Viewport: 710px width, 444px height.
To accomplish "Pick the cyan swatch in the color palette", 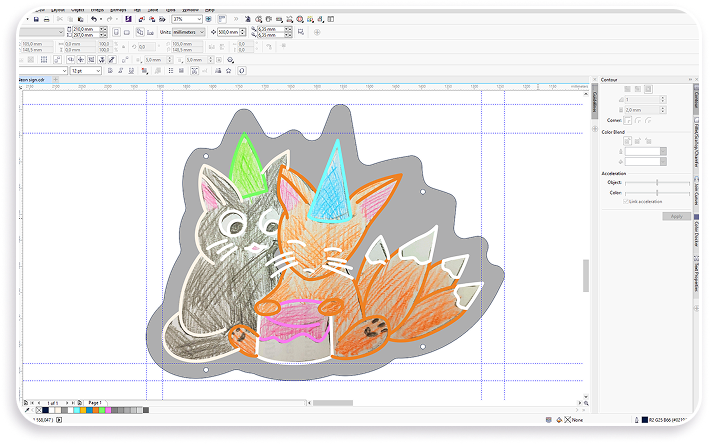I will 77,411.
